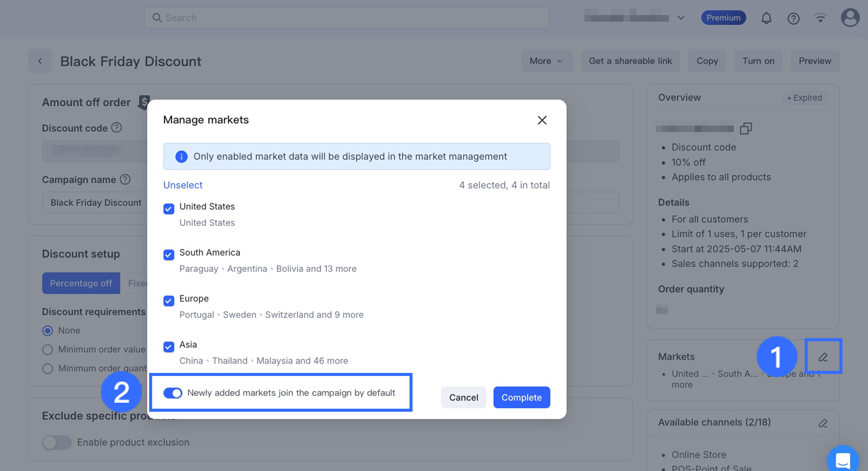
Task: Open the store name dropdown chevron
Action: coord(681,18)
